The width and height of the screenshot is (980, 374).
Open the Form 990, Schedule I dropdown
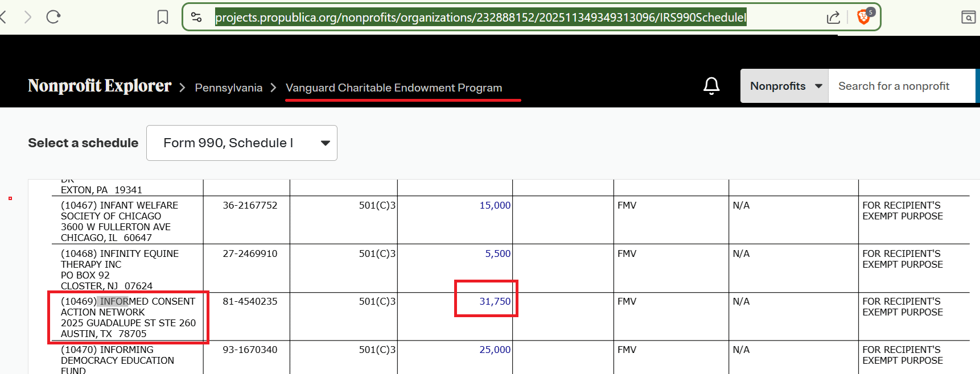[x=242, y=143]
